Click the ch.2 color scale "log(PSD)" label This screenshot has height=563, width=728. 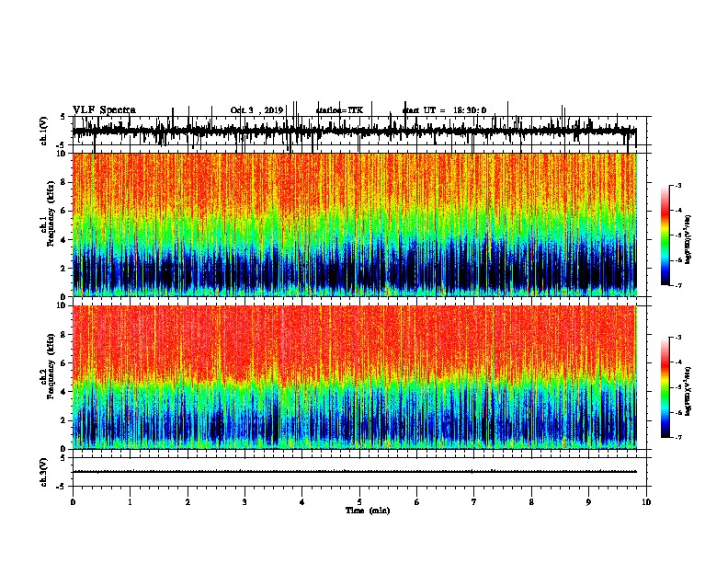(x=688, y=392)
